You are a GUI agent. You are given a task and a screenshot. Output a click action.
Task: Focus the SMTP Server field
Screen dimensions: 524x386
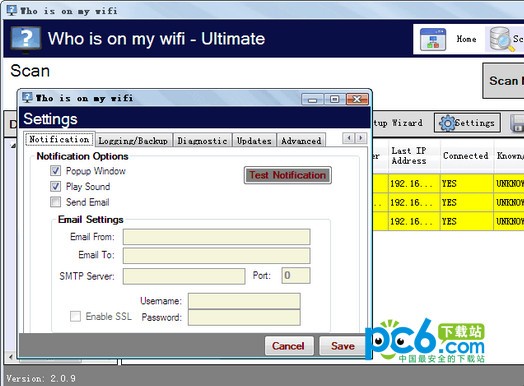184,276
